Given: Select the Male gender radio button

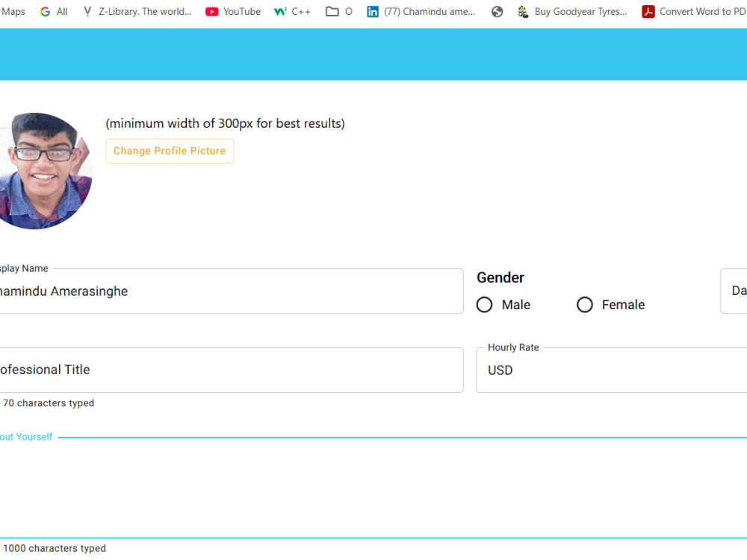Looking at the screenshot, I should 485,305.
